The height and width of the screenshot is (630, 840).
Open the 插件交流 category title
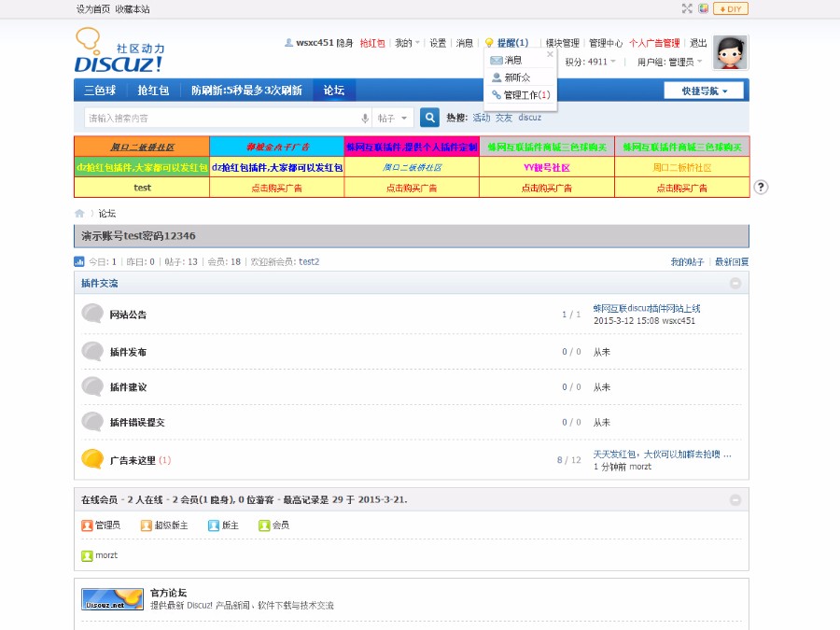click(x=100, y=283)
